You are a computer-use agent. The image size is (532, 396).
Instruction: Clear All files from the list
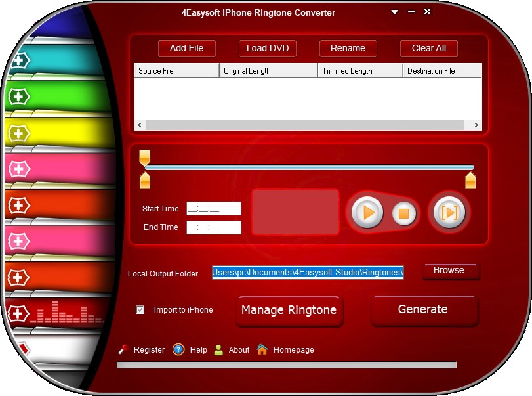point(429,48)
